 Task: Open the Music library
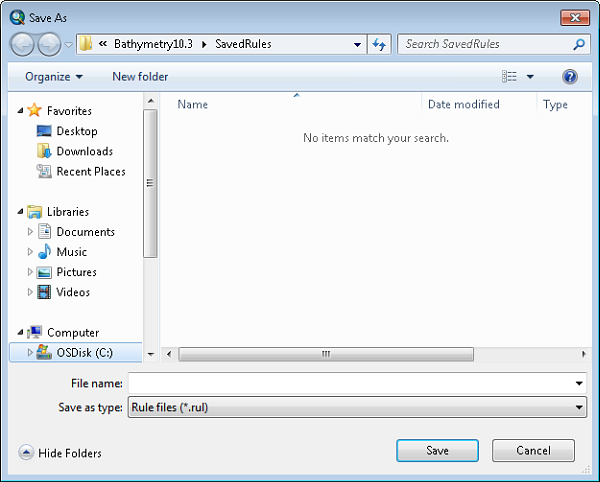coord(72,252)
